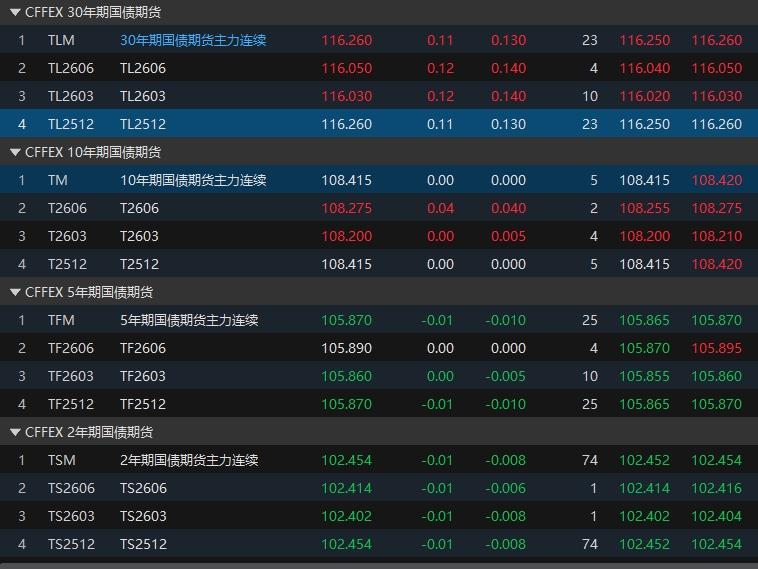Click the TF2603 last price 105.860
Screen dimensions: 758x569
click(347, 376)
